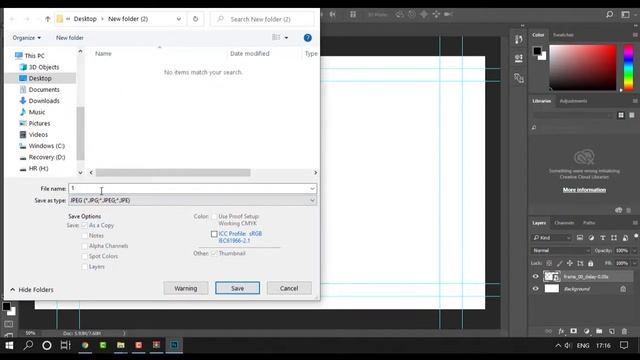
Task: Switch to the Swatches tab
Action: coord(563,35)
